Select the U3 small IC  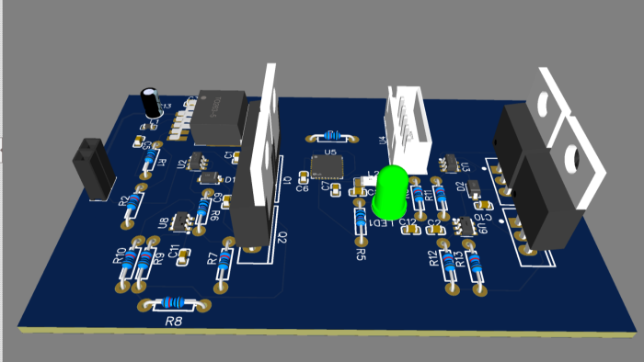pos(450,163)
